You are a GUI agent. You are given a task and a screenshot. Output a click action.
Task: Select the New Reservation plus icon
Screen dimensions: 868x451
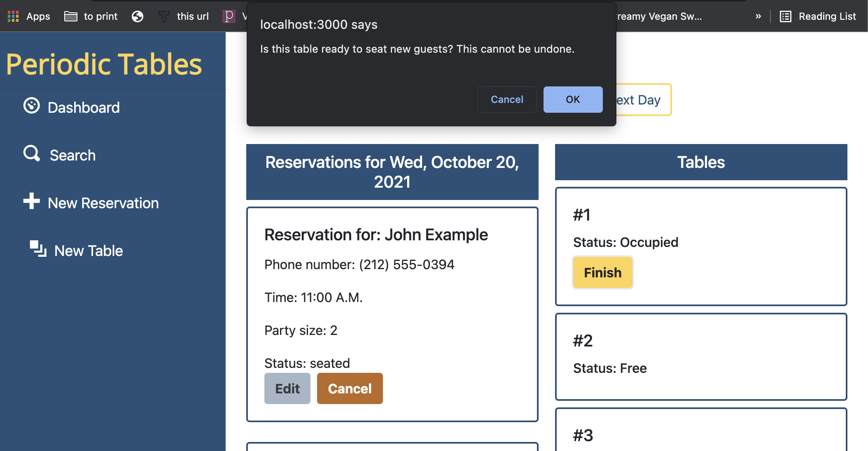pyautogui.click(x=31, y=202)
